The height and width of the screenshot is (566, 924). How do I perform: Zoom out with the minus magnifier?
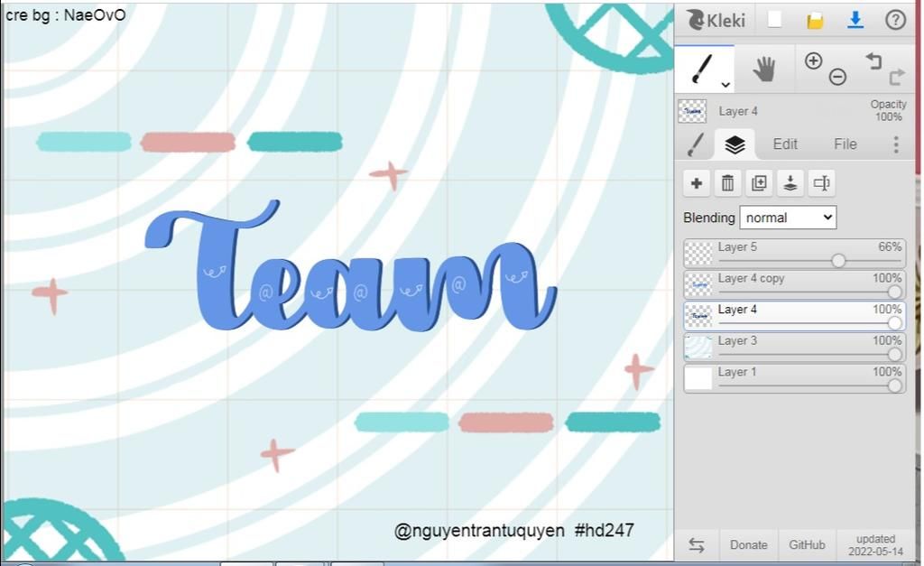837,77
